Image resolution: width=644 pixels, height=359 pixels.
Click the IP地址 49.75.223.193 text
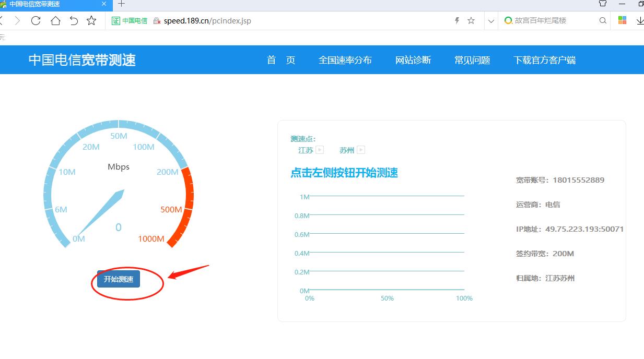(x=570, y=229)
